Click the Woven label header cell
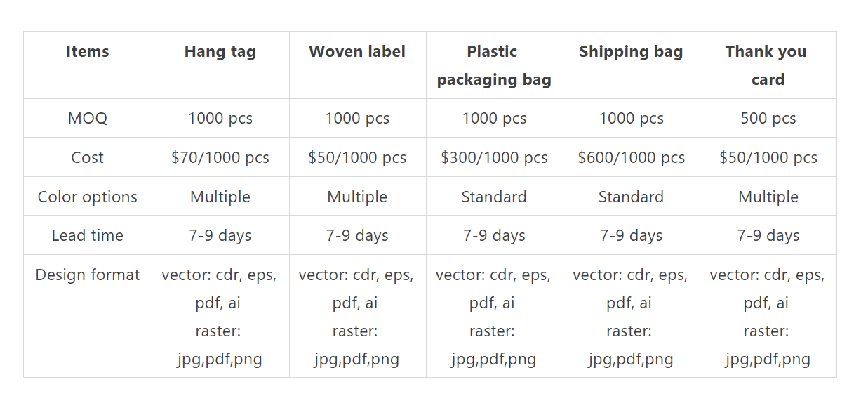Image resolution: width=868 pixels, height=408 pixels. click(x=357, y=52)
